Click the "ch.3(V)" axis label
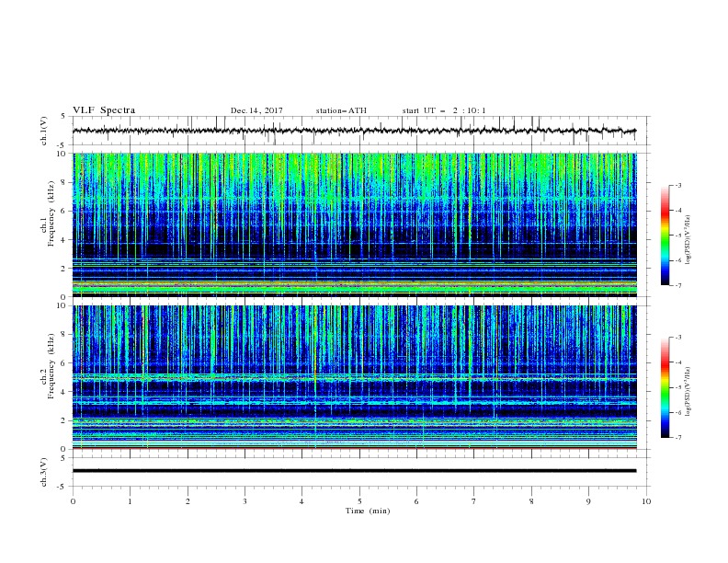The width and height of the screenshot is (728, 563). coord(44,472)
